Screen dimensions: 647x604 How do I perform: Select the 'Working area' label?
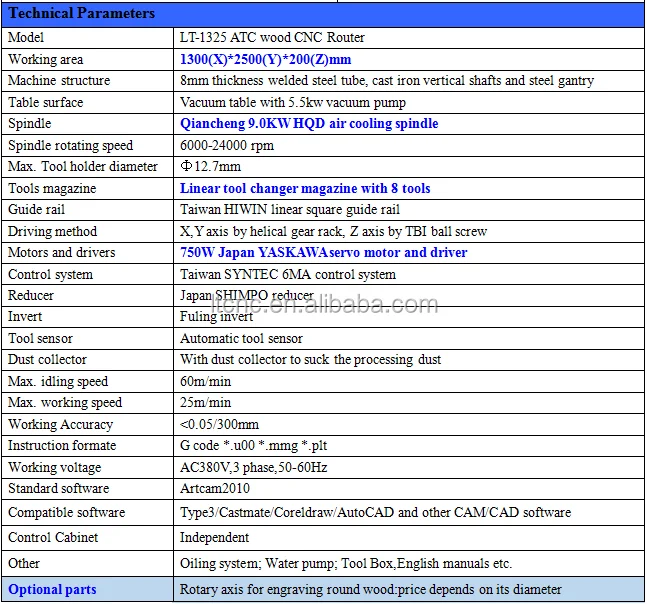[45, 59]
